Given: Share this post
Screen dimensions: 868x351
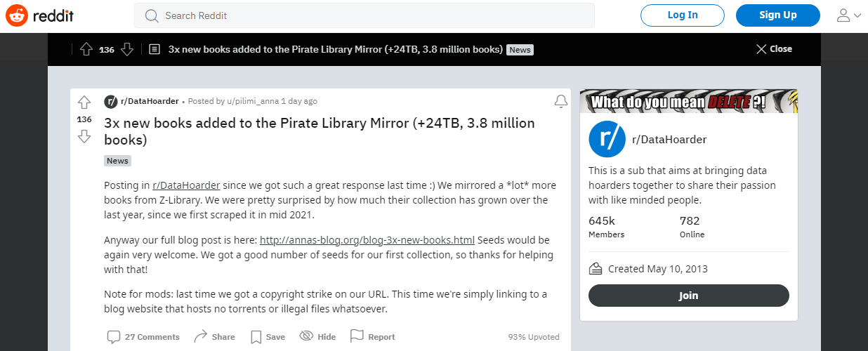Looking at the screenshot, I should coord(214,337).
